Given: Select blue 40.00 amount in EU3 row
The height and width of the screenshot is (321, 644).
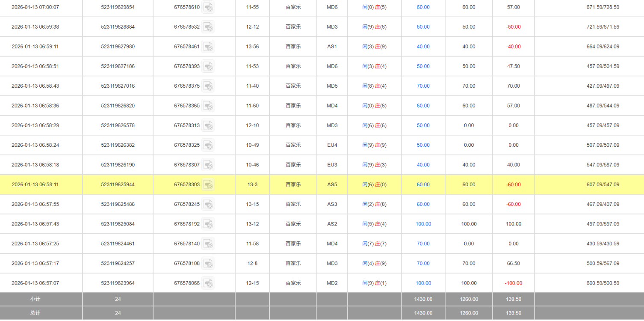Looking at the screenshot, I should [x=423, y=165].
